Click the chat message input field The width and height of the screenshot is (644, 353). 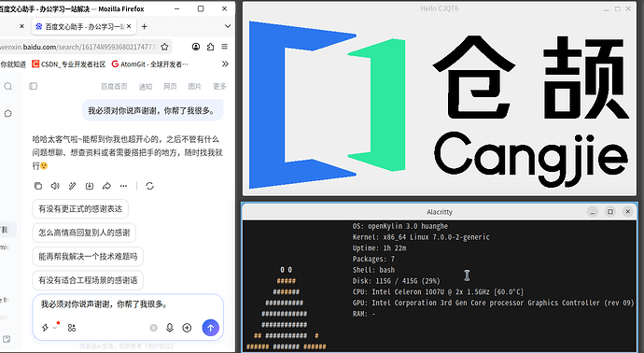point(128,304)
